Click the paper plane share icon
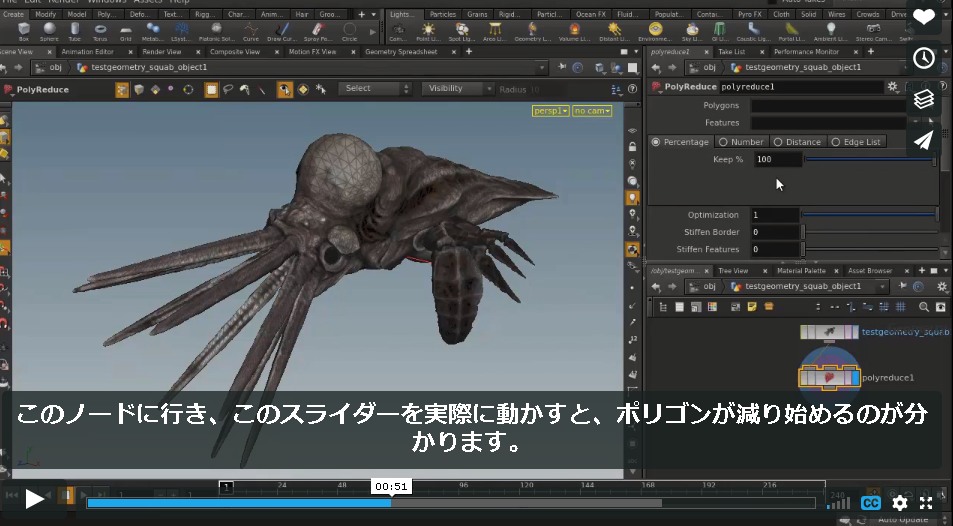953x526 pixels. (x=924, y=140)
